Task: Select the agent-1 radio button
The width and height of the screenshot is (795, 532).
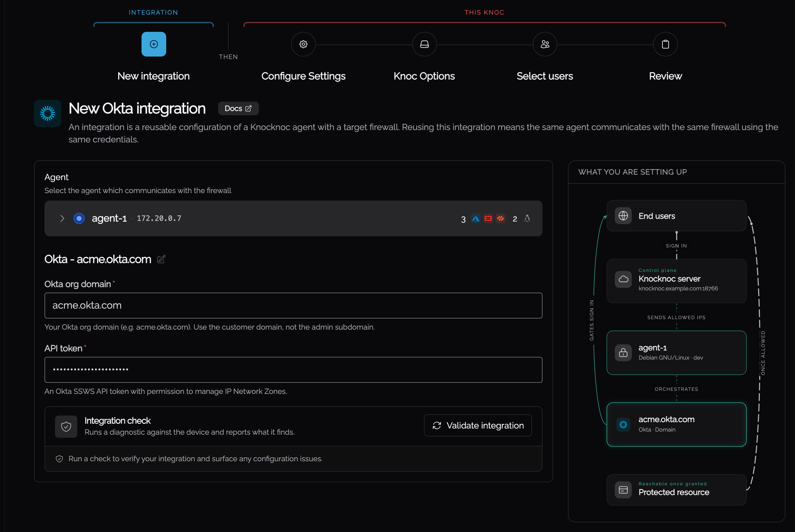Action: [79, 218]
